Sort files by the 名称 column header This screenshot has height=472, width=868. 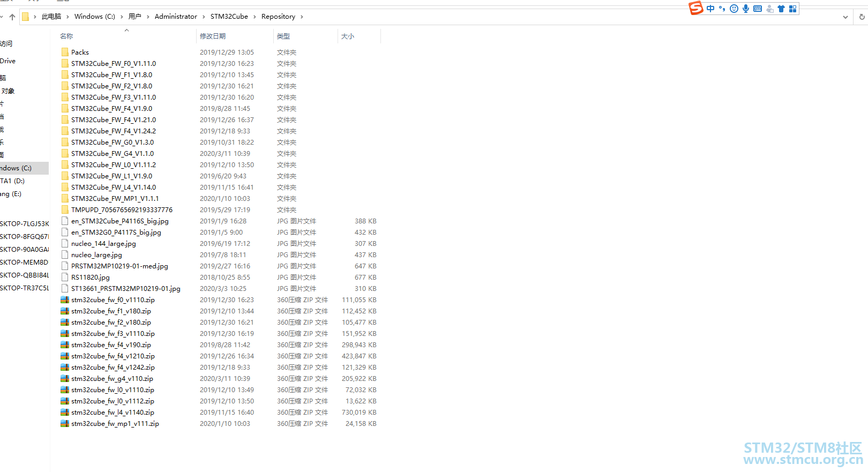click(x=66, y=36)
